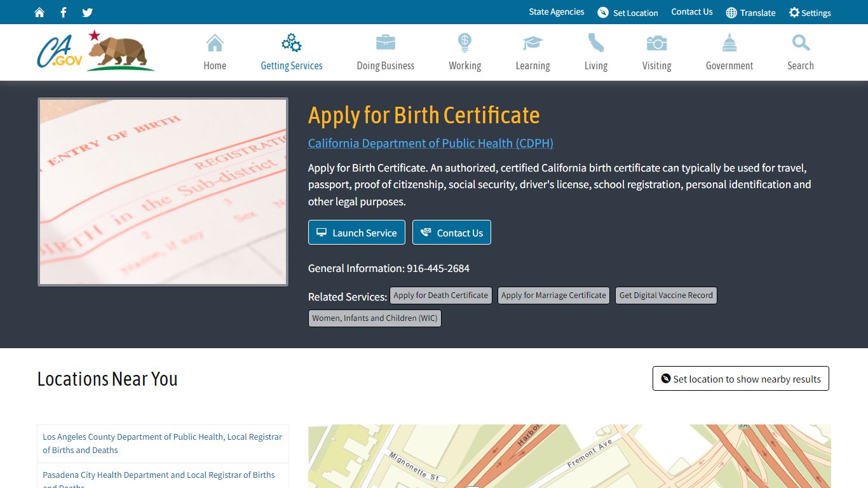The width and height of the screenshot is (868, 488).
Task: Click compass icon in nearby results button
Action: (x=666, y=379)
